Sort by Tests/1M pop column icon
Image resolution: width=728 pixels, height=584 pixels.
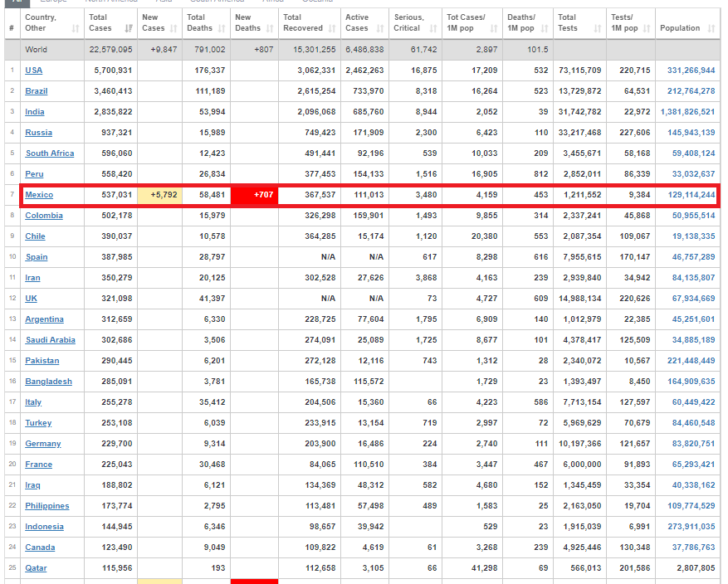coord(647,29)
